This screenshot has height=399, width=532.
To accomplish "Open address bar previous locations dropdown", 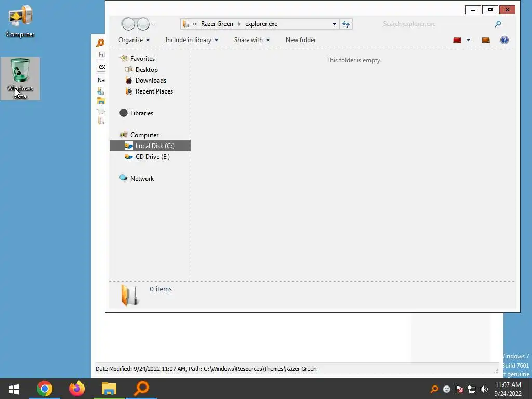I will (x=334, y=24).
